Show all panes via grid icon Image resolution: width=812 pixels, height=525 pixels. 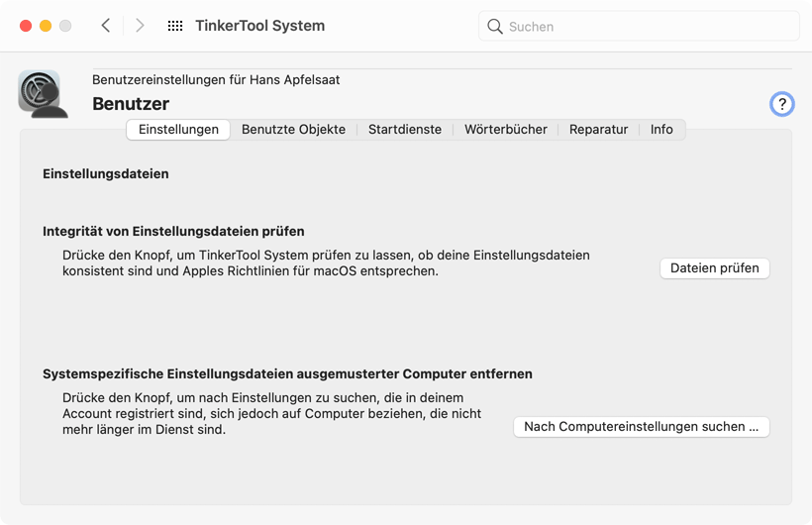click(x=175, y=26)
